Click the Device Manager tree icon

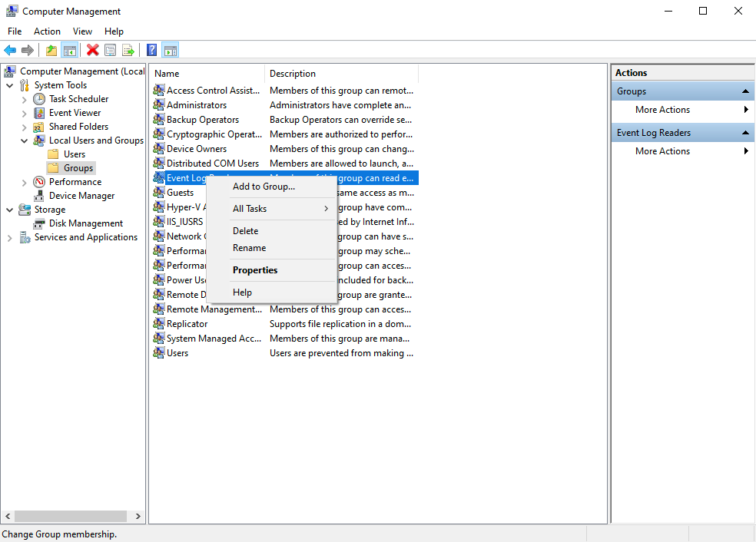coord(40,196)
